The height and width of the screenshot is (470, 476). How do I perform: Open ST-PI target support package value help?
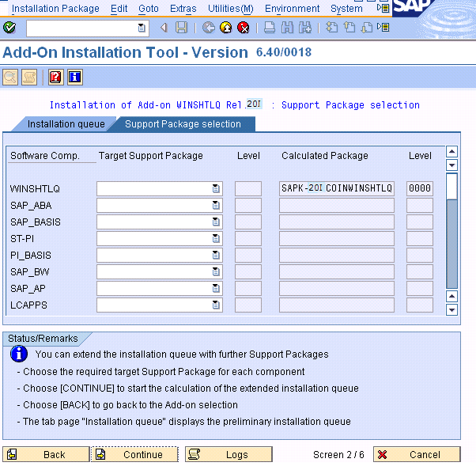pos(216,238)
